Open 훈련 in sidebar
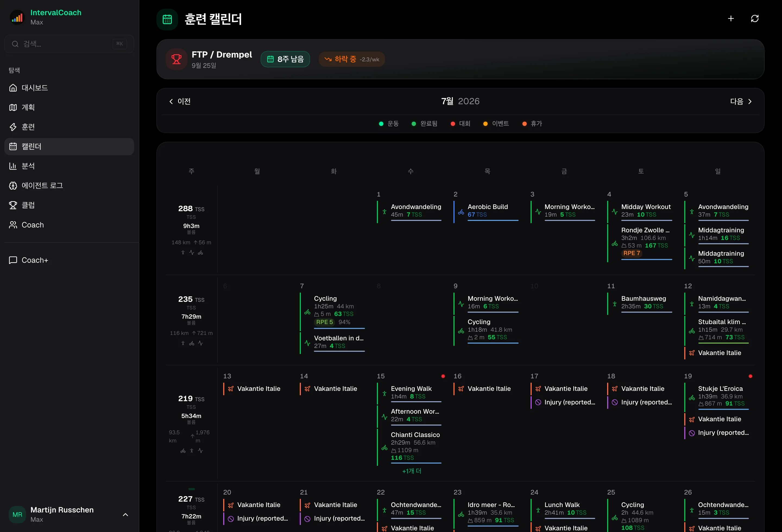 point(69,127)
